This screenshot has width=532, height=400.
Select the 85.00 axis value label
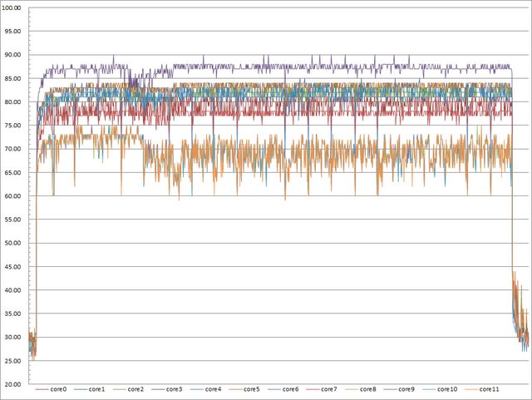[x=13, y=79]
